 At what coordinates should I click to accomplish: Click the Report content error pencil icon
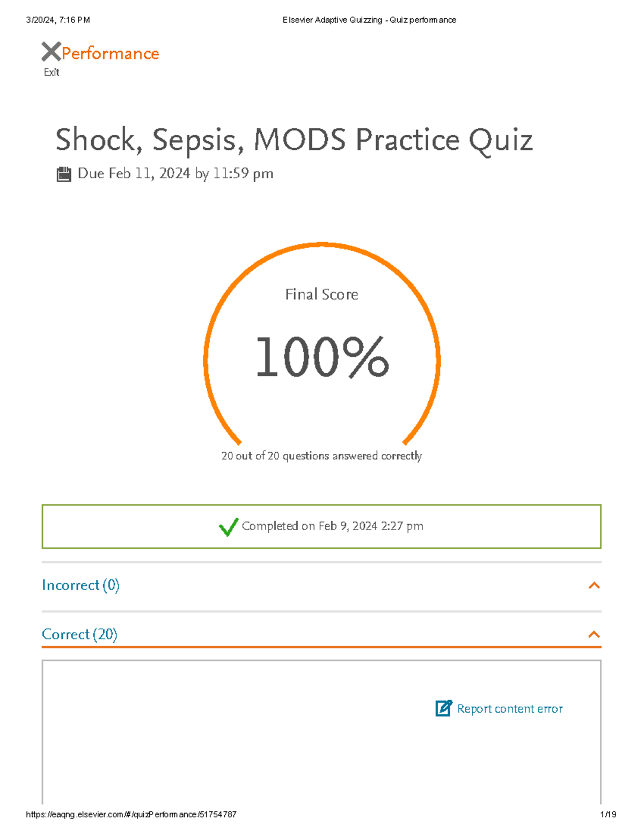pyautogui.click(x=442, y=709)
